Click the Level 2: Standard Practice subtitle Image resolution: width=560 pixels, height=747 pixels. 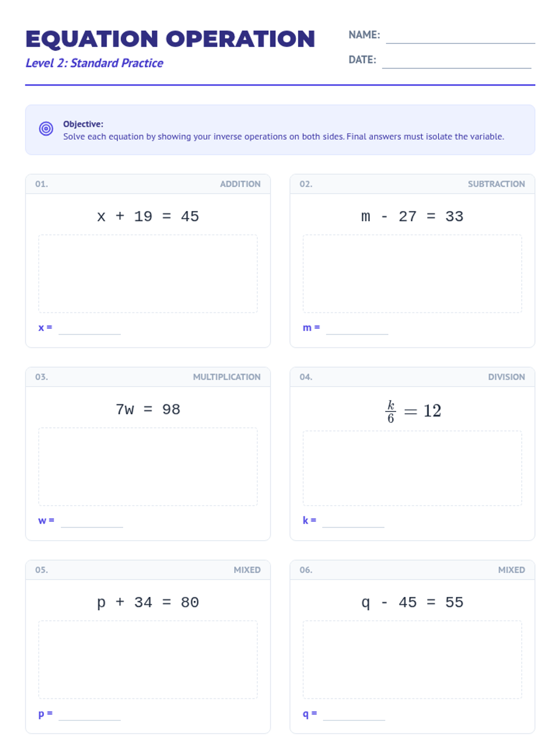click(94, 63)
